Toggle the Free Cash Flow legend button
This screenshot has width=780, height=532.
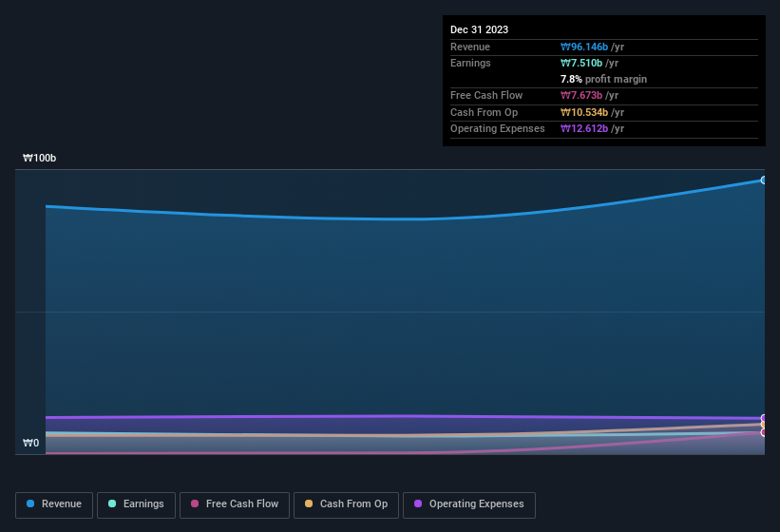(x=235, y=505)
